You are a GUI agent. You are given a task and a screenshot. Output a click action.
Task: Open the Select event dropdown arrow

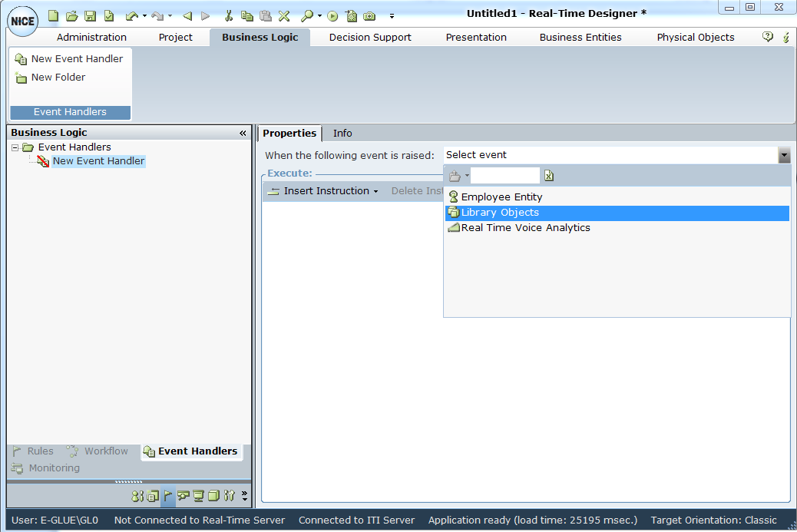[783, 155]
